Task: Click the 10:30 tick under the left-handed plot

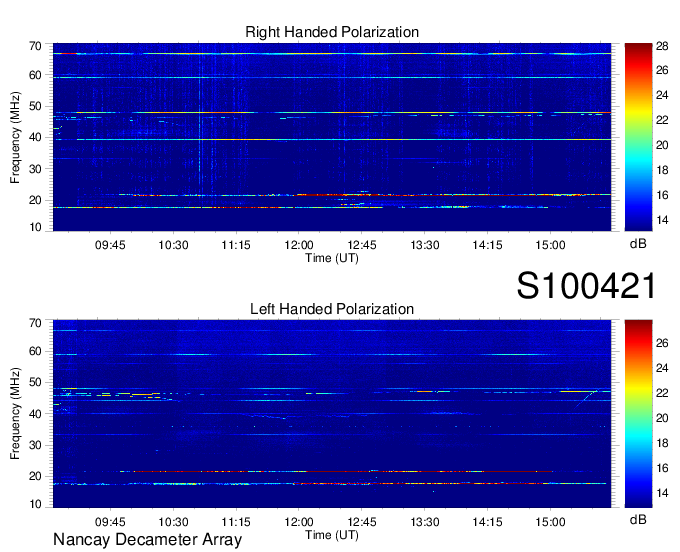Action: pyautogui.click(x=173, y=522)
